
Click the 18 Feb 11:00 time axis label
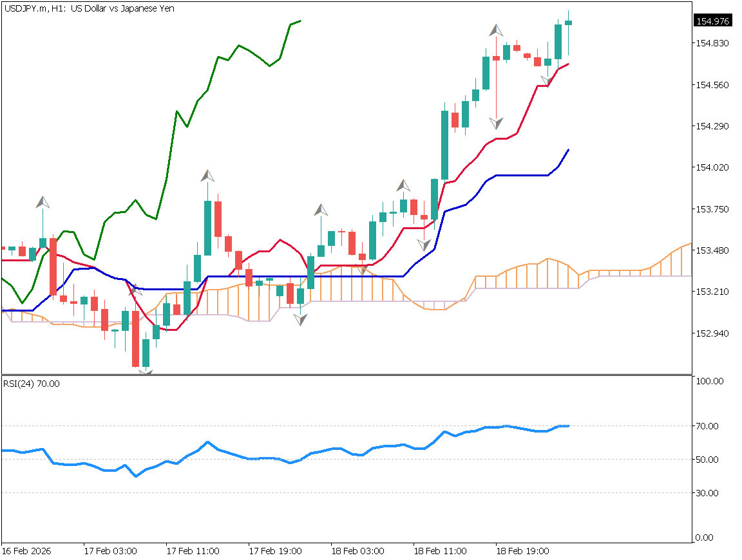click(439, 551)
